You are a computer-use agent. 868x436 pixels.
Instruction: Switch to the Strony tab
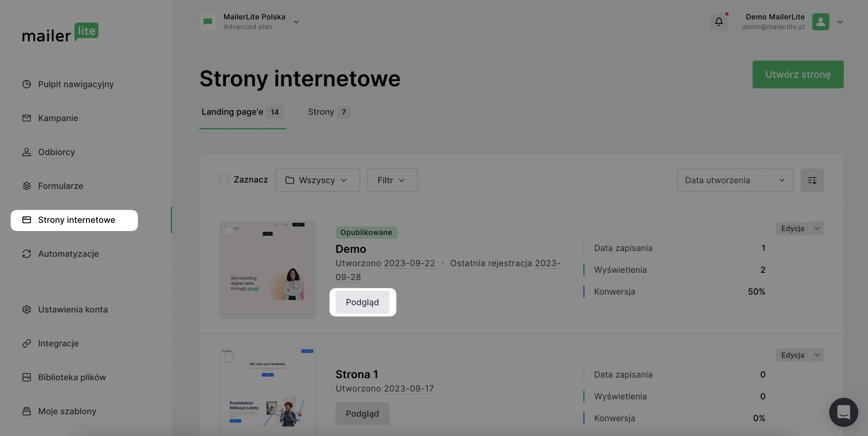(x=329, y=112)
